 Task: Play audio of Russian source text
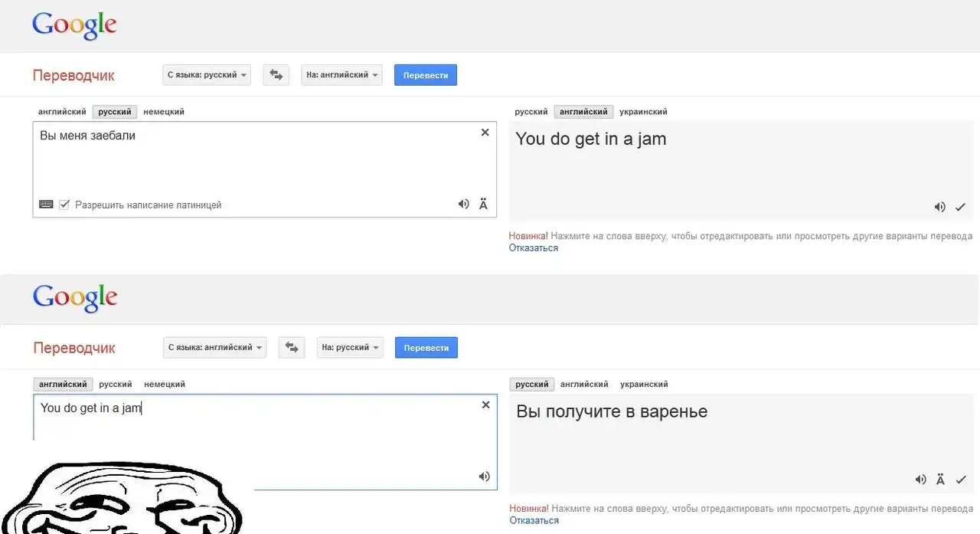pyautogui.click(x=463, y=204)
